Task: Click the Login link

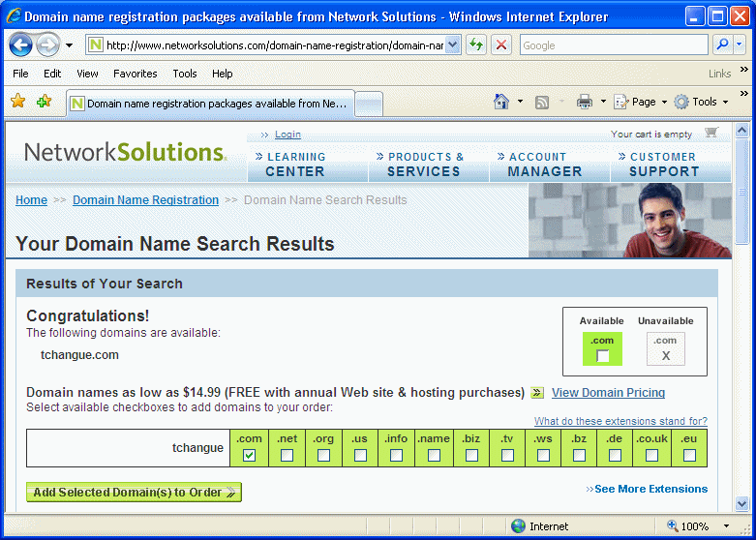Action: click(x=287, y=135)
